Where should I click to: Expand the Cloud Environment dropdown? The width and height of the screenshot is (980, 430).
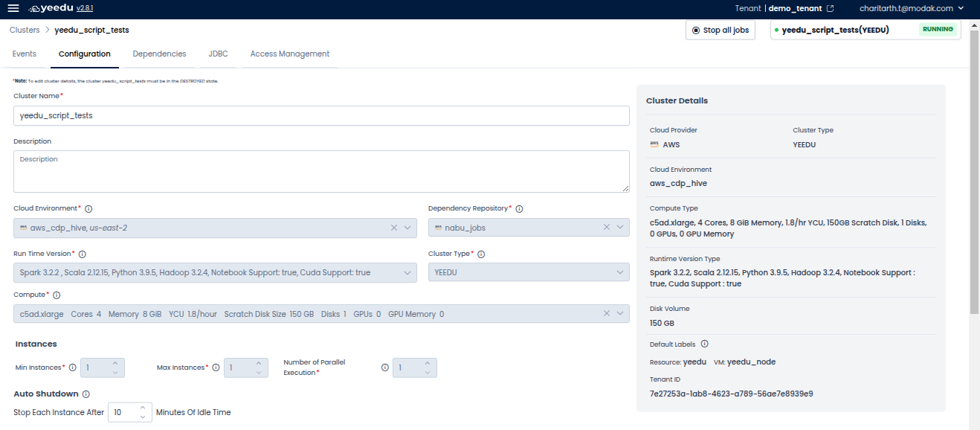point(407,228)
